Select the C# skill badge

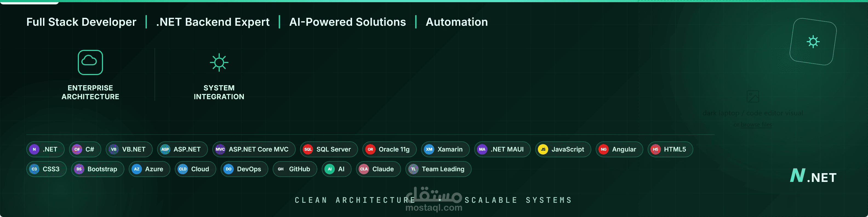pyautogui.click(x=85, y=149)
